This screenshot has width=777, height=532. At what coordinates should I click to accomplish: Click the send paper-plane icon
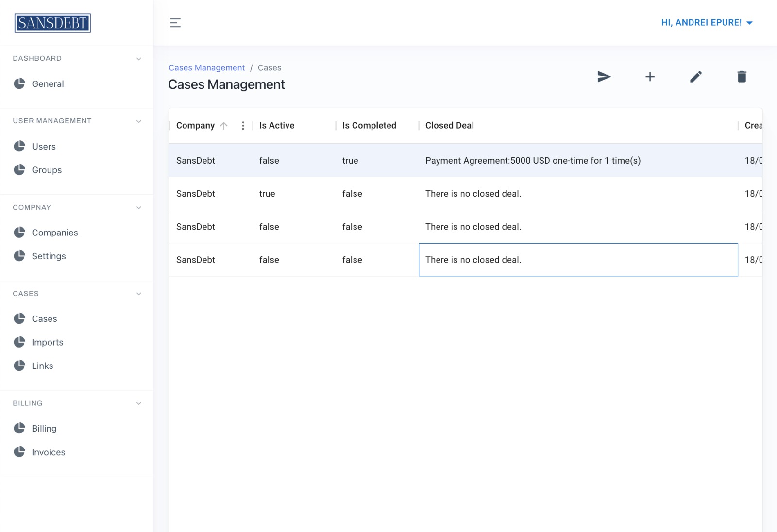click(604, 77)
